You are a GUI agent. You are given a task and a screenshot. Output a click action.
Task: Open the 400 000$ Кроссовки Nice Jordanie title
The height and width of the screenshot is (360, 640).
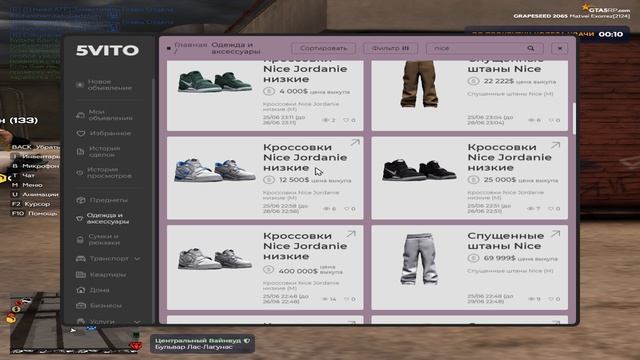pyautogui.click(x=305, y=246)
